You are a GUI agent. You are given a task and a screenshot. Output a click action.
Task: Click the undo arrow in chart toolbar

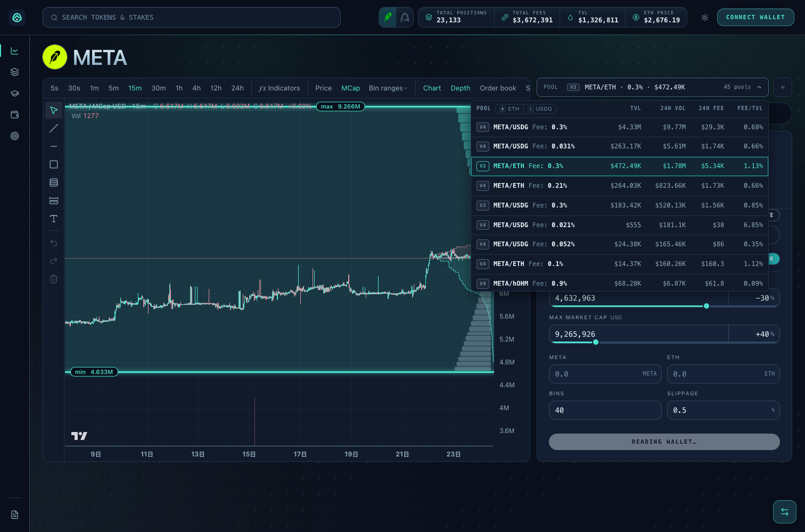tap(54, 243)
